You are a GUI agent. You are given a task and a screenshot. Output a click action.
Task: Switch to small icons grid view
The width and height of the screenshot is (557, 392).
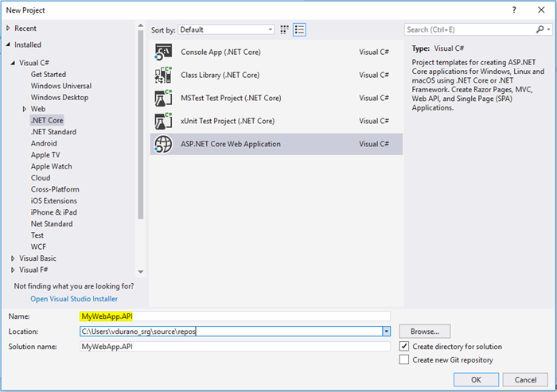(284, 30)
